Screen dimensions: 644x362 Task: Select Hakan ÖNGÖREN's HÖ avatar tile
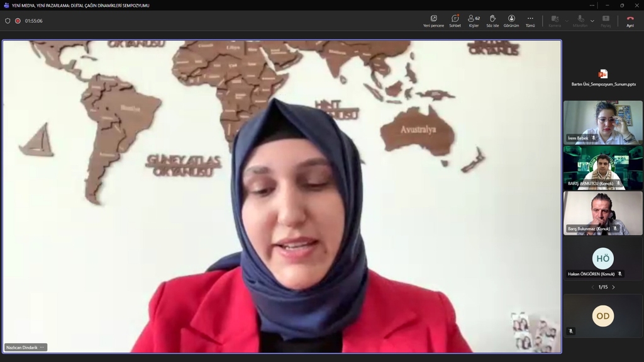click(x=602, y=258)
